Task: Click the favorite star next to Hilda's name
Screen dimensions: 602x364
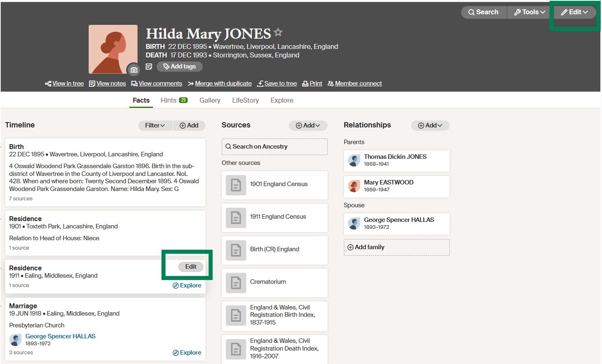Action: tap(278, 32)
